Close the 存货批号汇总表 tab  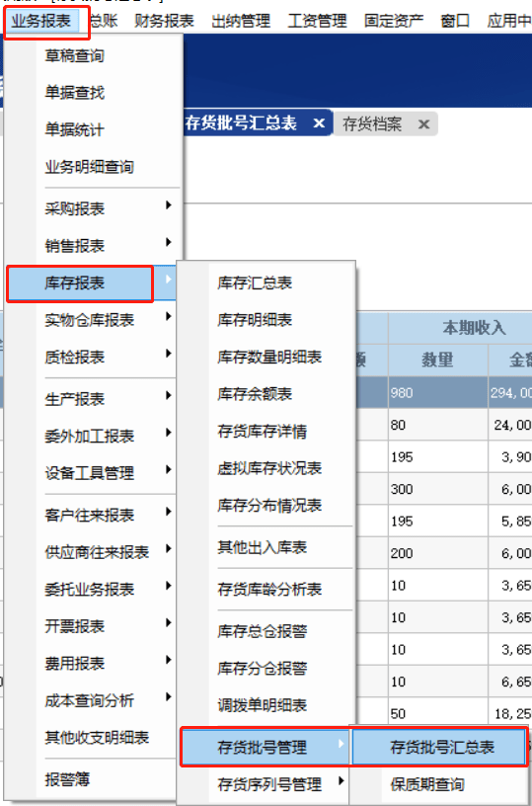coord(320,123)
